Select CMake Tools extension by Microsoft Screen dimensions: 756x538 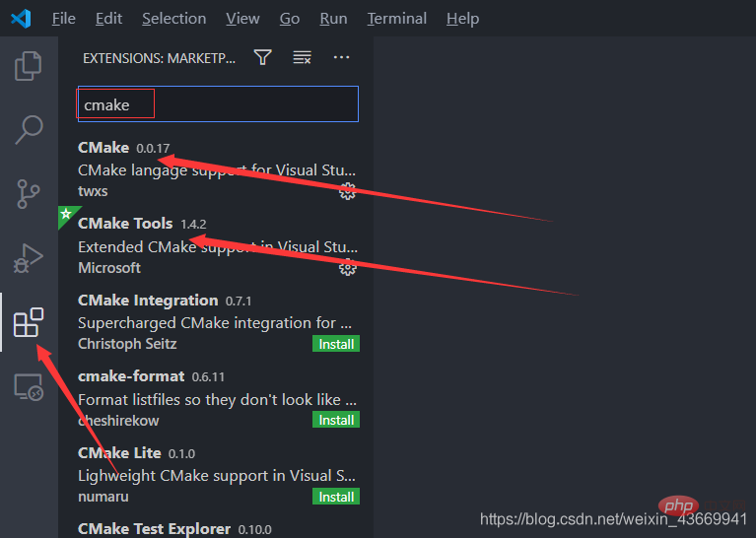tap(197, 245)
